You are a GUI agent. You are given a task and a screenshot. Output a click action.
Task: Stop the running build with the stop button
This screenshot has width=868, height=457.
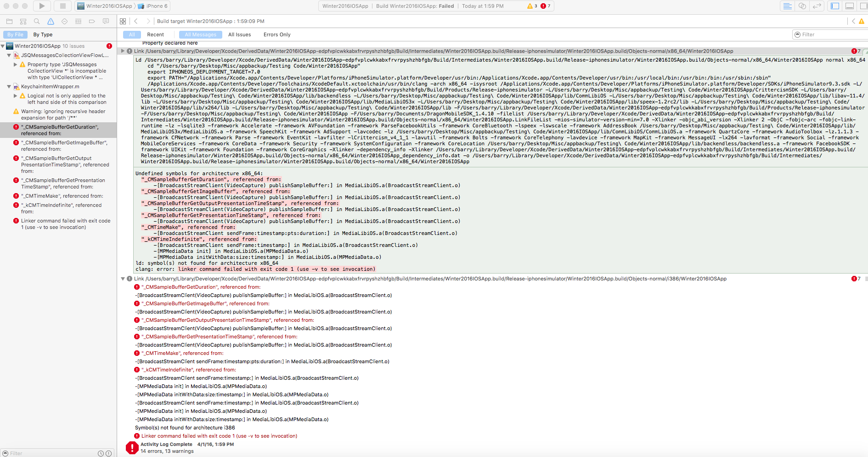[63, 6]
